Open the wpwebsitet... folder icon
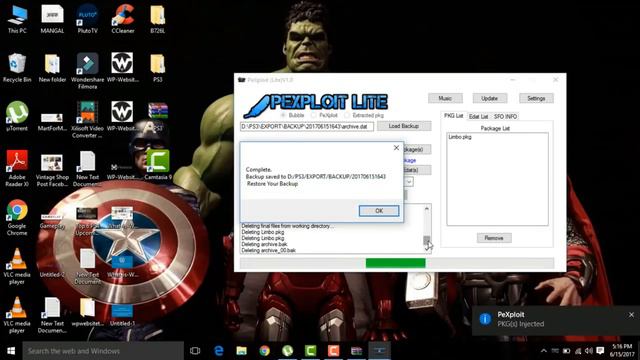The height and width of the screenshot is (360, 640). pyautogui.click(x=87, y=312)
